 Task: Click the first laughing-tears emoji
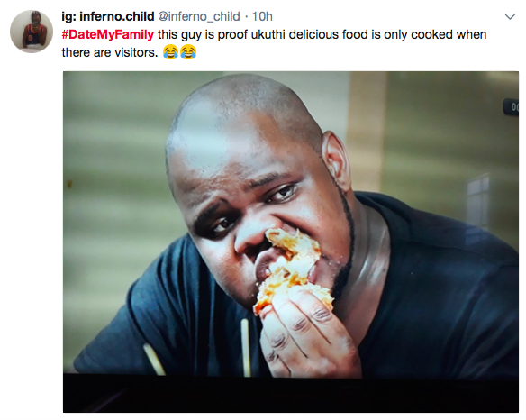click(x=170, y=52)
